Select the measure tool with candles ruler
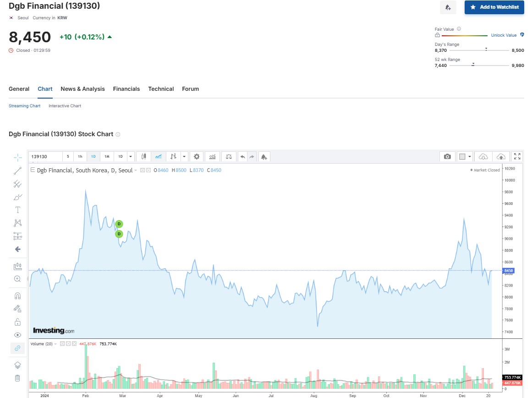The image size is (532, 398). pyautogui.click(x=18, y=266)
